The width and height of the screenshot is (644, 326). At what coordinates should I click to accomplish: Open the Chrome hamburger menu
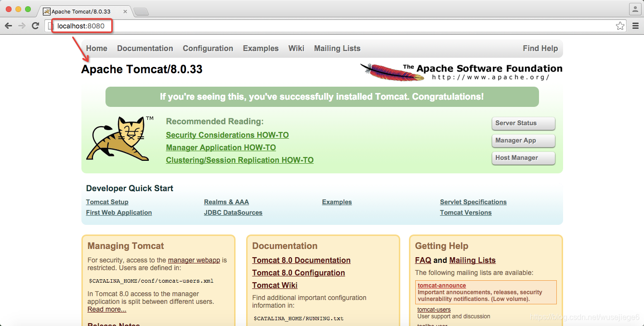[635, 26]
